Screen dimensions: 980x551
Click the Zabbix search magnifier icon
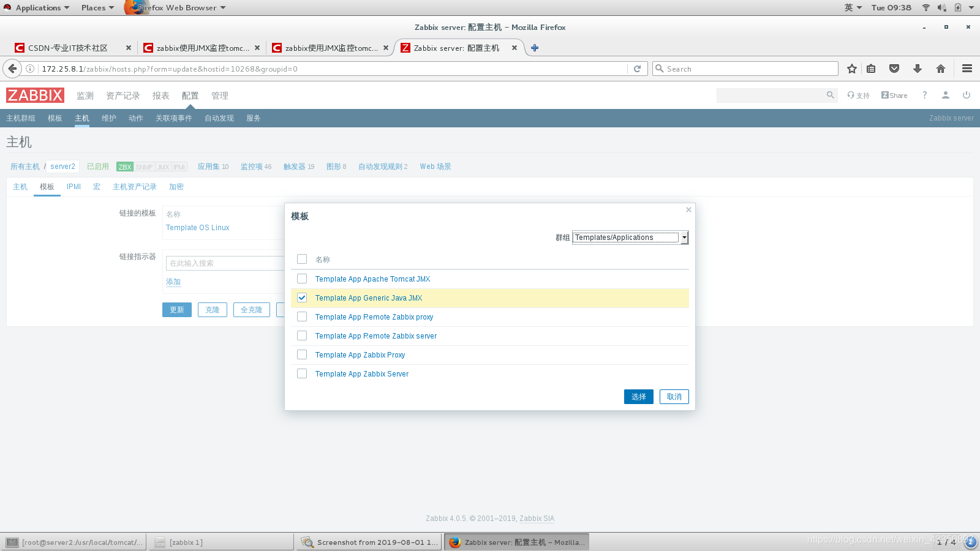831,95
